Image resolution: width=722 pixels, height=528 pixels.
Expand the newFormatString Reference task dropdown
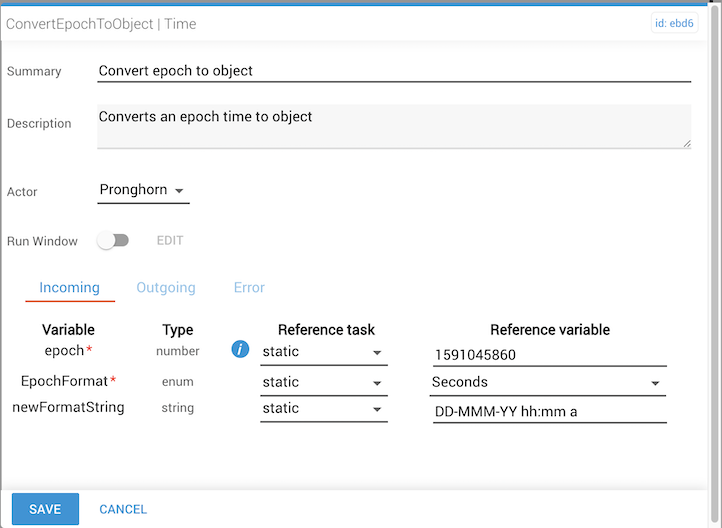click(322, 409)
